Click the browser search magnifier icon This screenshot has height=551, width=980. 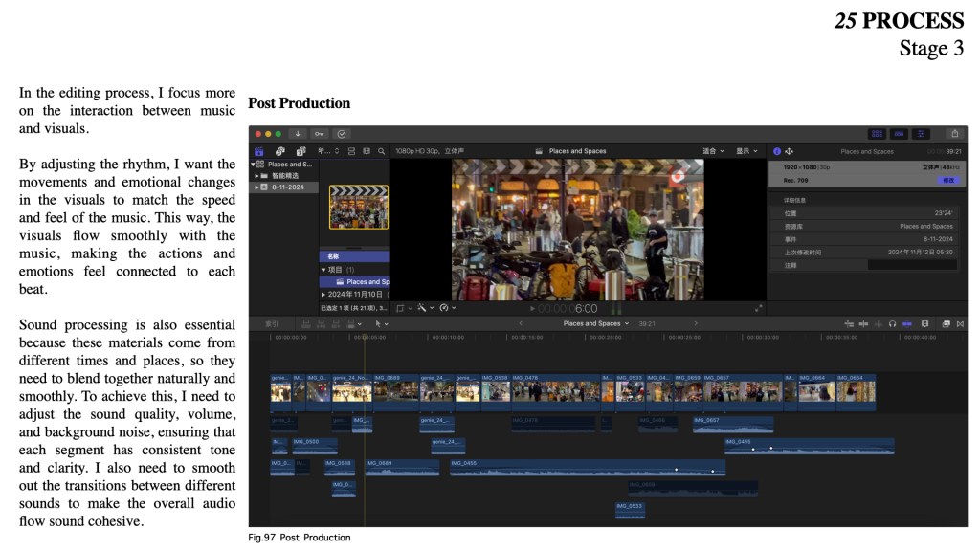pyautogui.click(x=381, y=151)
